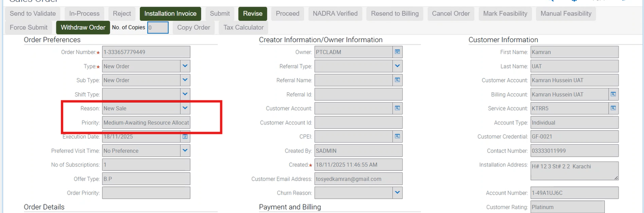Open the Referral Type dropdown
Viewport: 644px width, 213px height.
[397, 66]
